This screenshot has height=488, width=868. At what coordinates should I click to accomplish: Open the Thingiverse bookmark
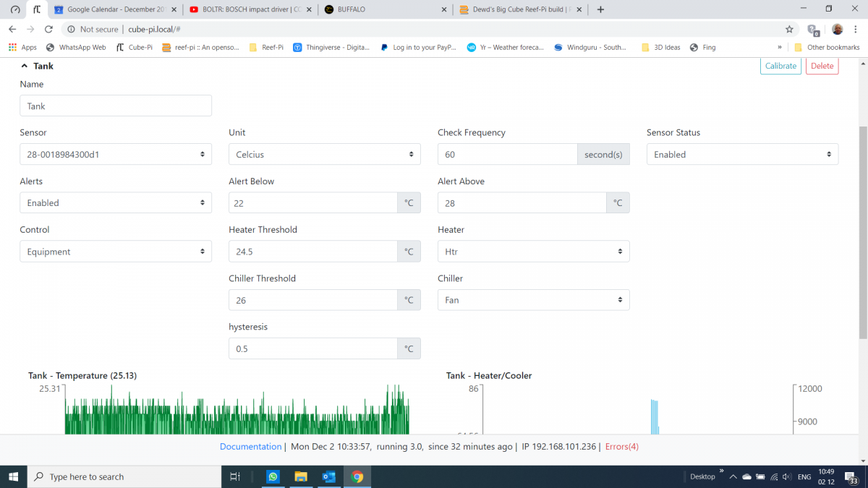click(331, 47)
